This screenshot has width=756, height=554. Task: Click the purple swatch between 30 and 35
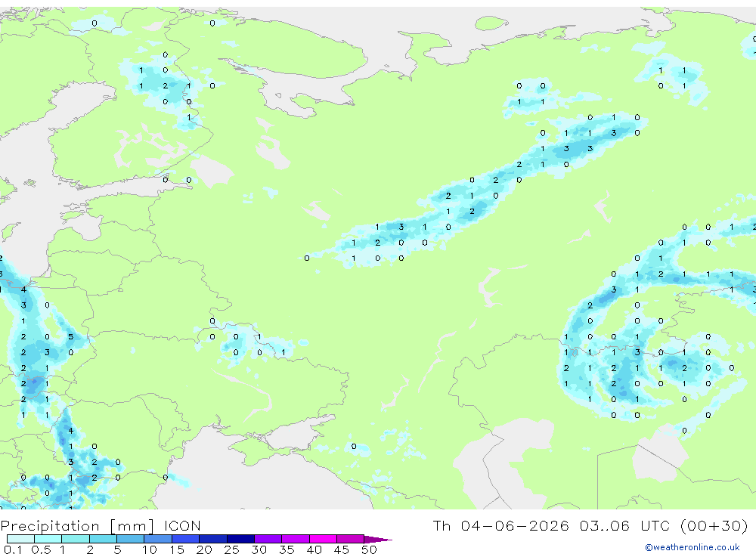268,539
